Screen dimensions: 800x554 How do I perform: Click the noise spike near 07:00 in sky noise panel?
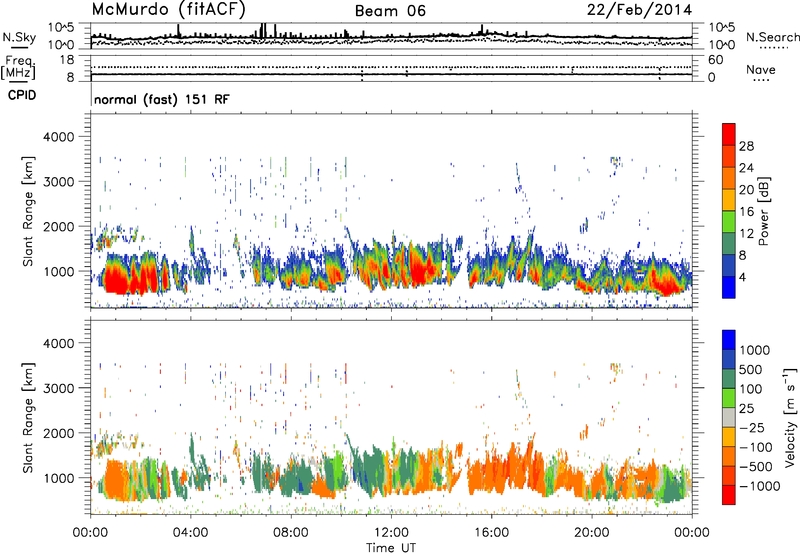(x=263, y=31)
